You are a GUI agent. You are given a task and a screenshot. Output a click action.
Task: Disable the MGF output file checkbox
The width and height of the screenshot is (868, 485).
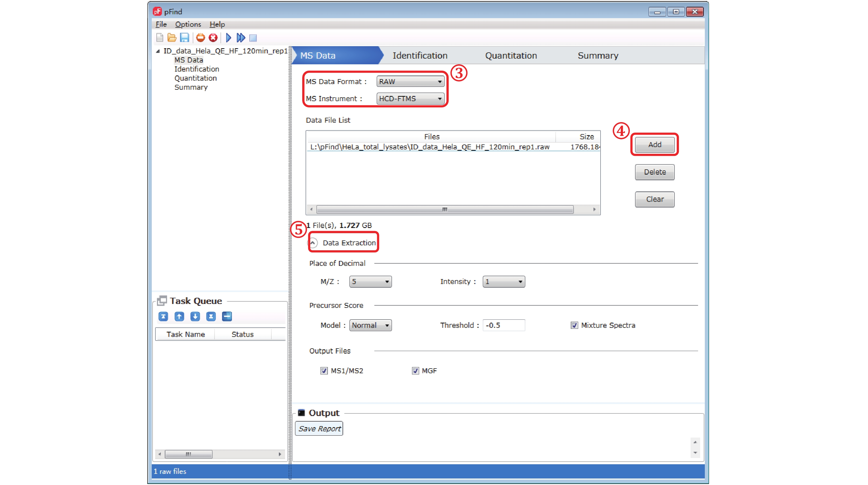point(415,370)
